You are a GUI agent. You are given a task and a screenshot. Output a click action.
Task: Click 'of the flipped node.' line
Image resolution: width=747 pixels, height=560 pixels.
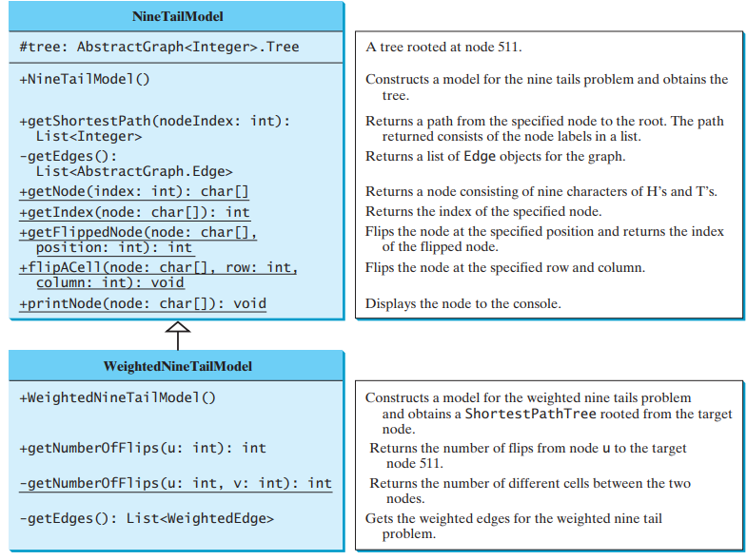click(441, 246)
